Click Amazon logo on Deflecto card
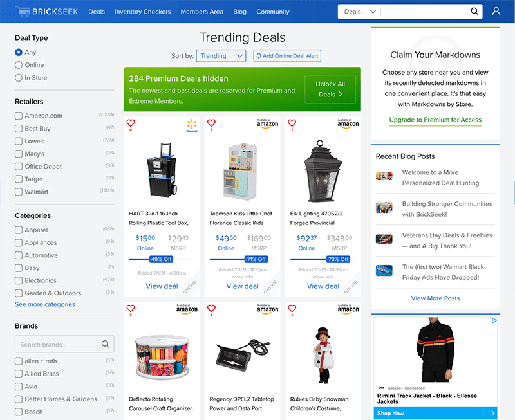This screenshot has width=515, height=420. pyautogui.click(x=187, y=309)
